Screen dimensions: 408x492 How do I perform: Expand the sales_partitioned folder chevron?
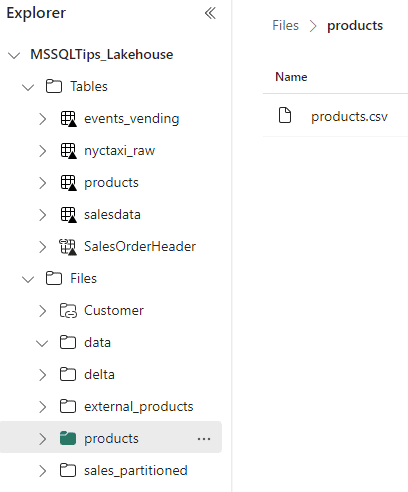pos(42,471)
